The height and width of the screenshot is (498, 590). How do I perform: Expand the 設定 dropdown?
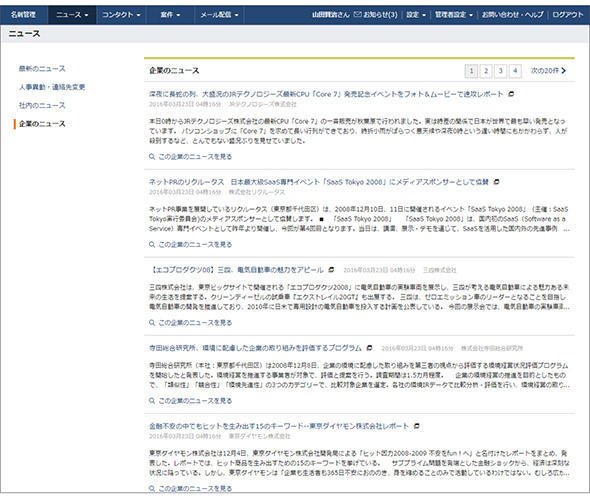click(x=416, y=15)
